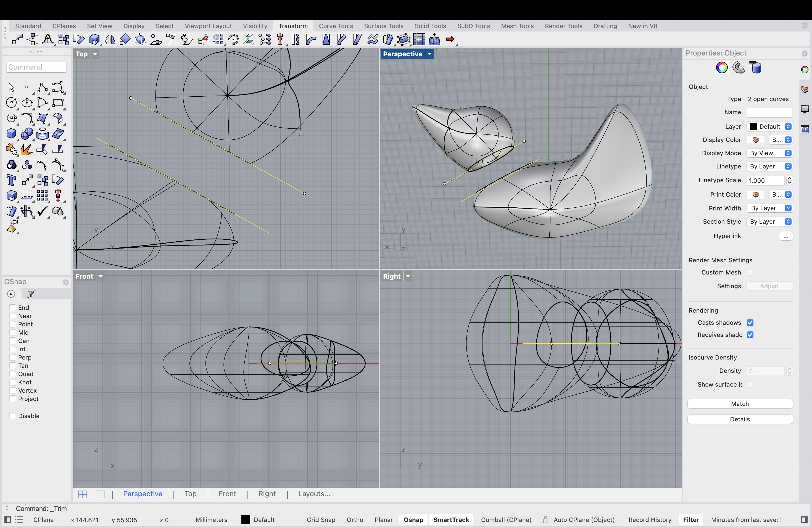This screenshot has height=528, width=812.
Task: Enable the Near object snap
Action: click(x=13, y=316)
